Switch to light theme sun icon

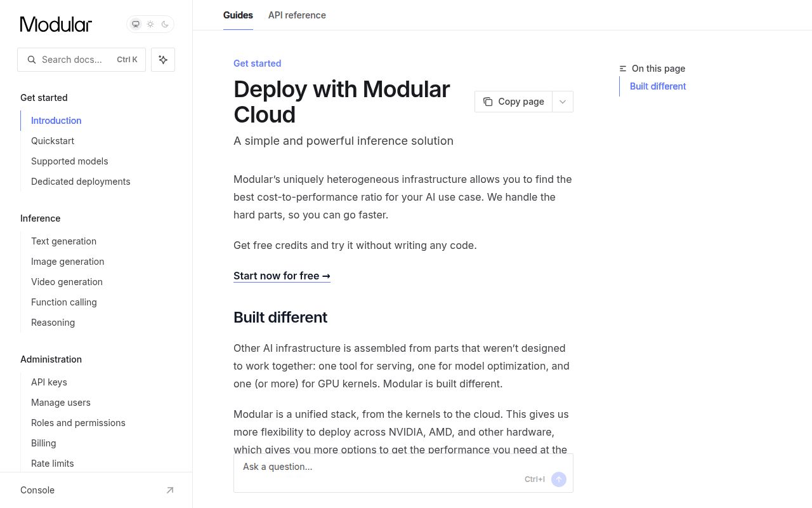(150, 24)
